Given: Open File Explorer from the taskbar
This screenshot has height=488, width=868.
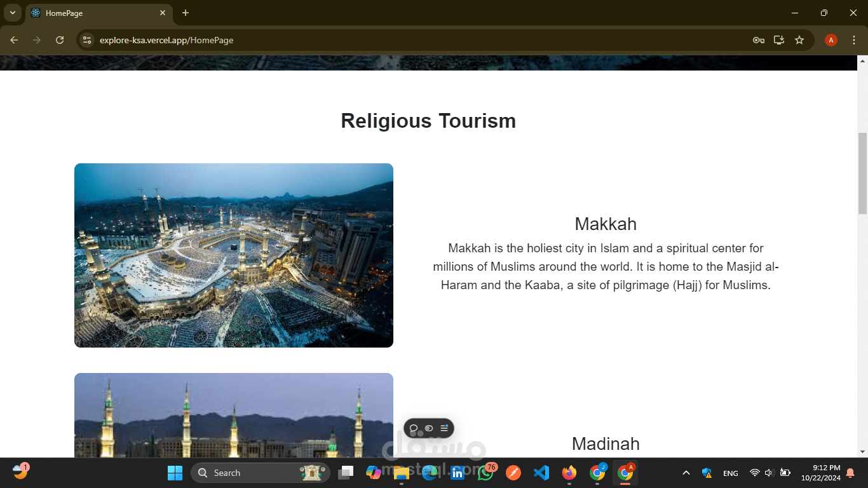Looking at the screenshot, I should 400,473.
